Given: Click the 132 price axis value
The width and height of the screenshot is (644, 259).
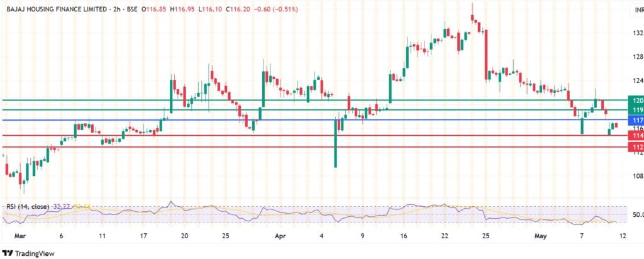Looking at the screenshot, I should coord(638,33).
